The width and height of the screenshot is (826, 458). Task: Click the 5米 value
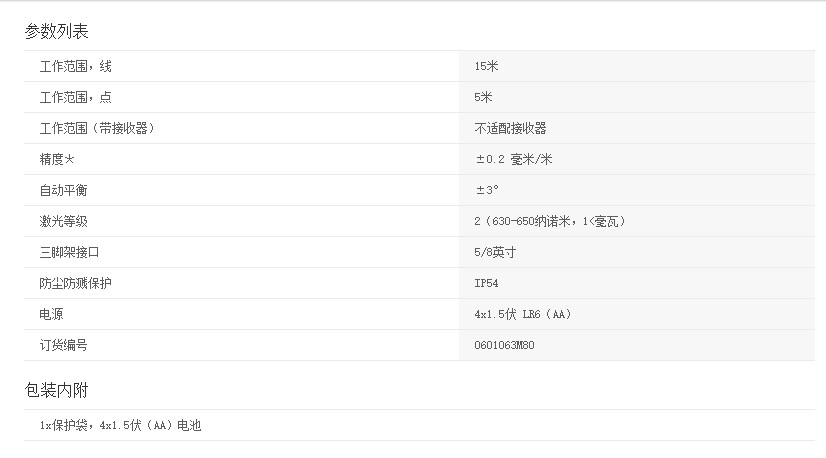pyautogui.click(x=484, y=97)
